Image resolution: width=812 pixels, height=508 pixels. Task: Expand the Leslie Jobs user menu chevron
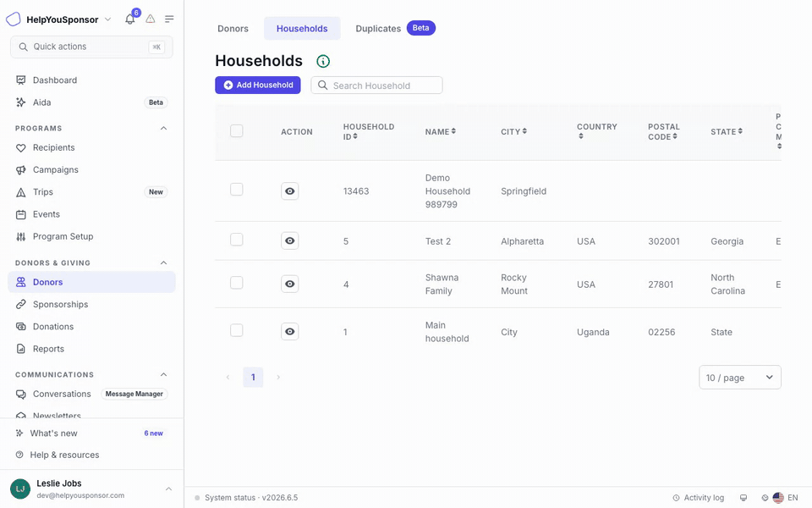coord(168,489)
